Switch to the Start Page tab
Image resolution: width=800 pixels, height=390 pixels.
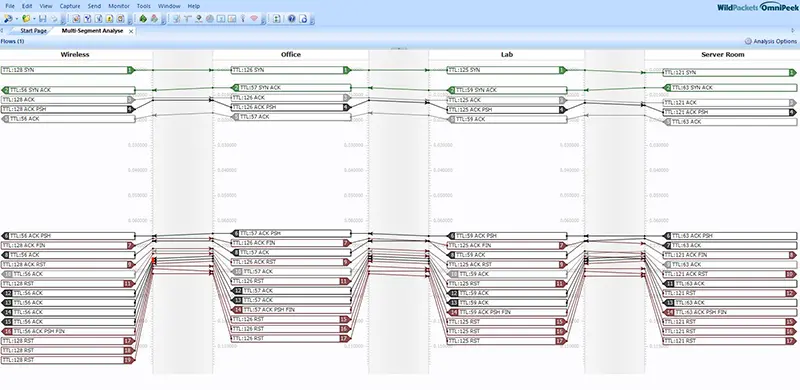tap(33, 31)
